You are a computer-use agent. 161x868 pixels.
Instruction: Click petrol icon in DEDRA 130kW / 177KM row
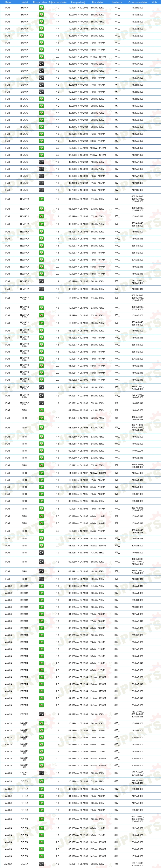41,691
